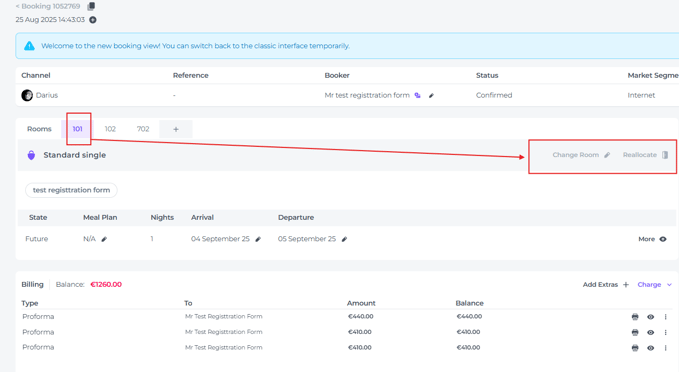Screen dimensions: 679x372
Task: Click Change Room button
Action: (581, 155)
